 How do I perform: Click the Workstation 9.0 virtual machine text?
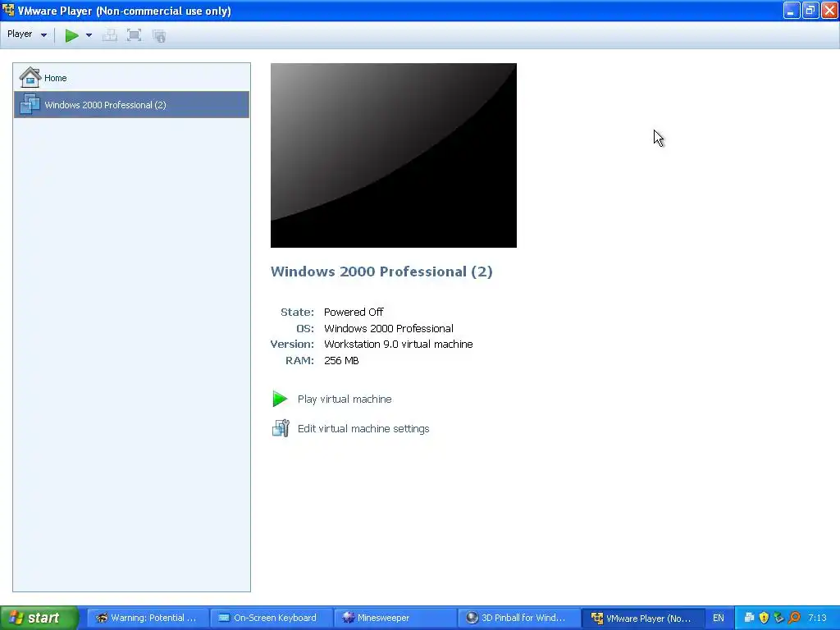398,344
